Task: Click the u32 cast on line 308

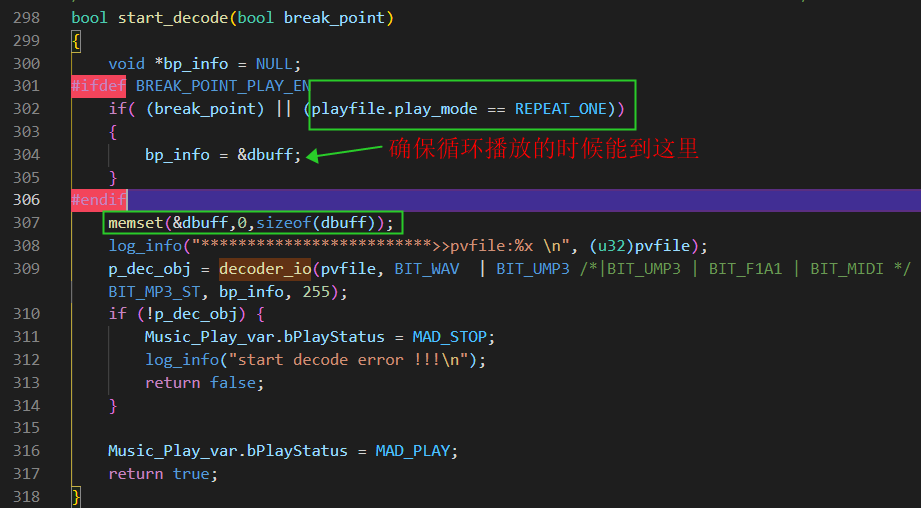Action: point(611,245)
